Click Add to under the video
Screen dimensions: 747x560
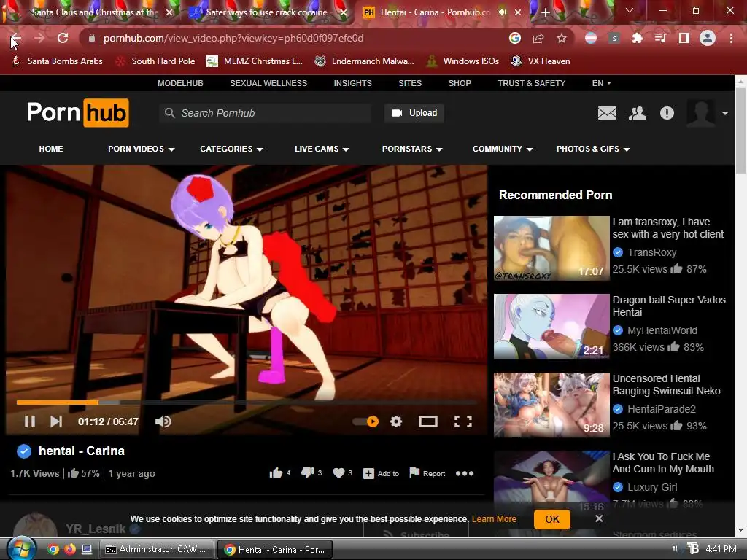[x=381, y=473]
